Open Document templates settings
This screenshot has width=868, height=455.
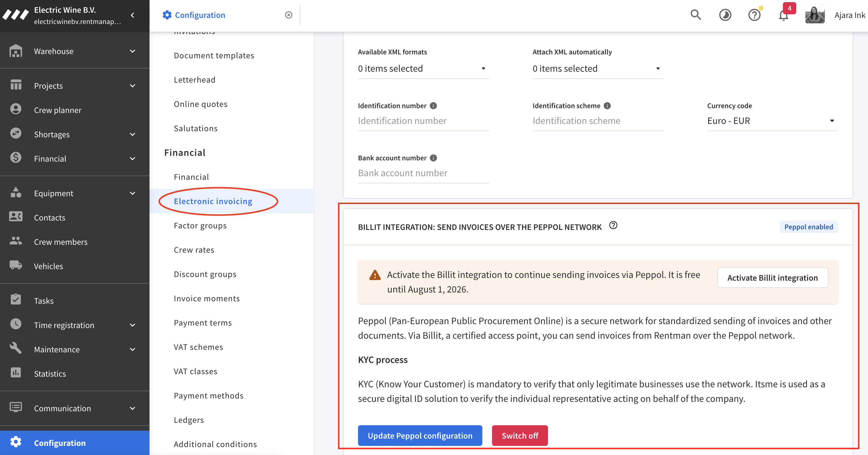(214, 56)
